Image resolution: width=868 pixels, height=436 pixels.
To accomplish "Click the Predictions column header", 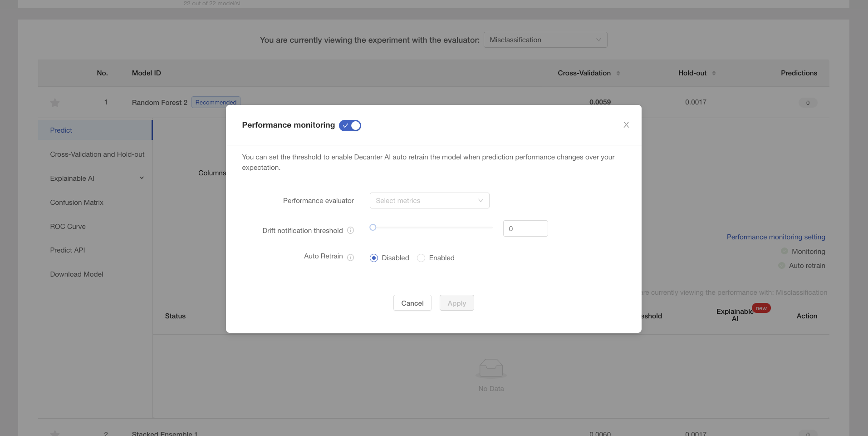I will [x=799, y=73].
